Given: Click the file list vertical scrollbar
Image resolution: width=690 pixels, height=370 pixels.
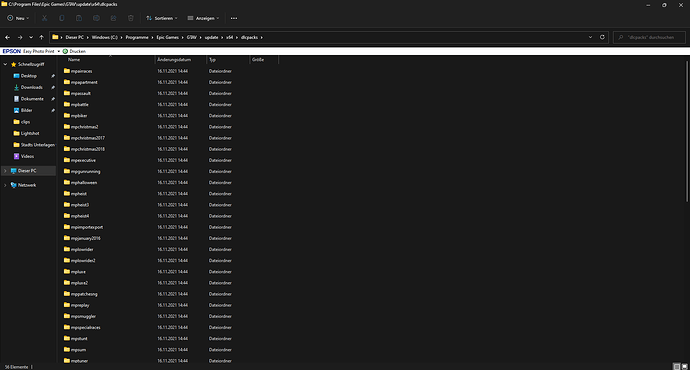Looking at the screenshot, I should coord(687,132).
